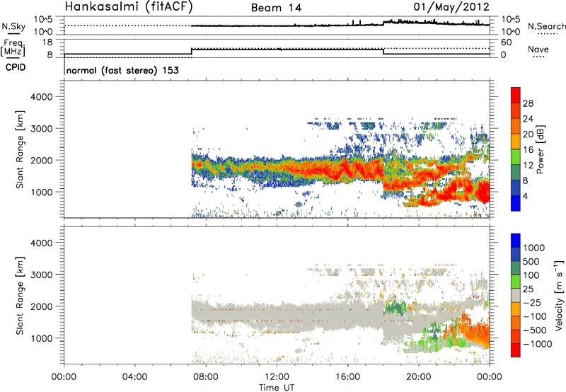Click the 16:00 time axis label
This screenshot has height=392, width=566.
347,377
